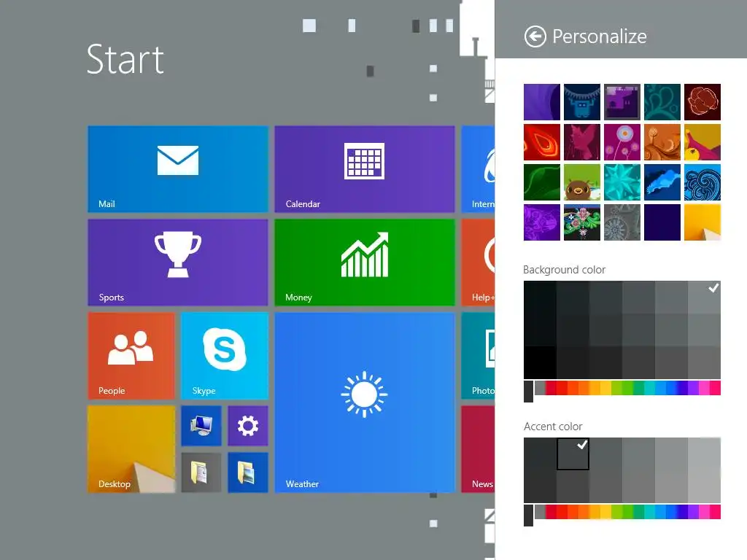This screenshot has width=747, height=560.
Task: Choose the red-orange flame background thumbnail
Action: pos(542,142)
